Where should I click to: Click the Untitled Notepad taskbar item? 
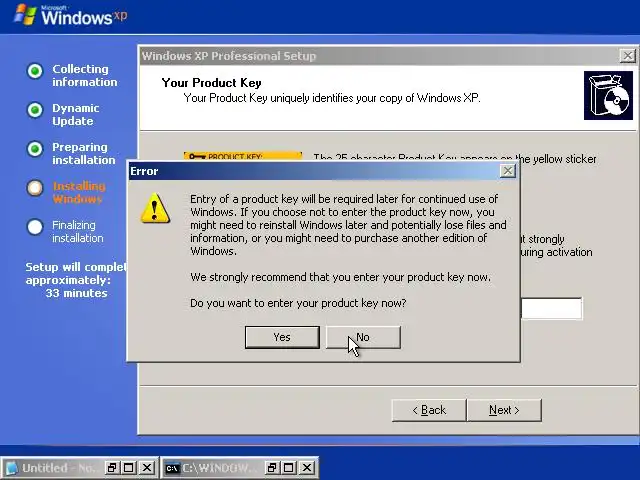point(79,468)
